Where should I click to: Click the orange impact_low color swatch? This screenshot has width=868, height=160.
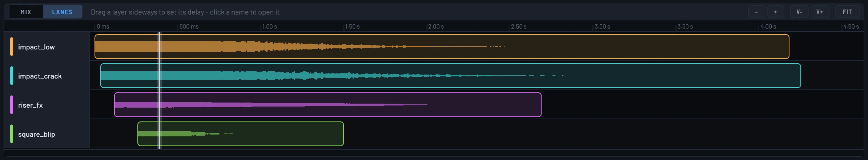[x=12, y=47]
